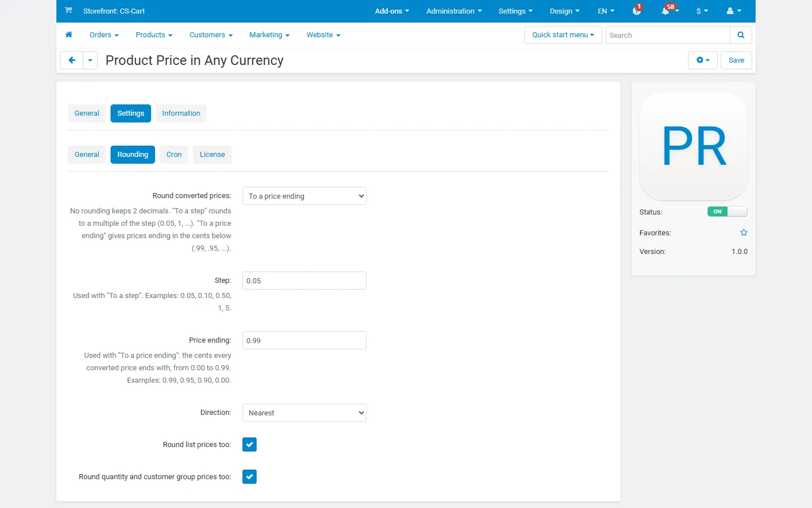Viewport: 812px width, 508px height.
Task: Click the Storefront: CS-Cart link
Action: point(114,11)
